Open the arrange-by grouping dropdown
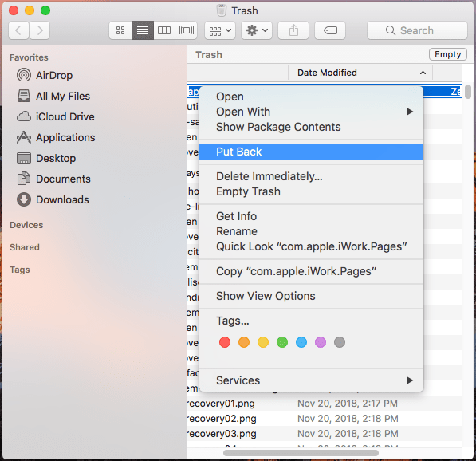Image resolution: width=476 pixels, height=461 pixels. pos(220,30)
